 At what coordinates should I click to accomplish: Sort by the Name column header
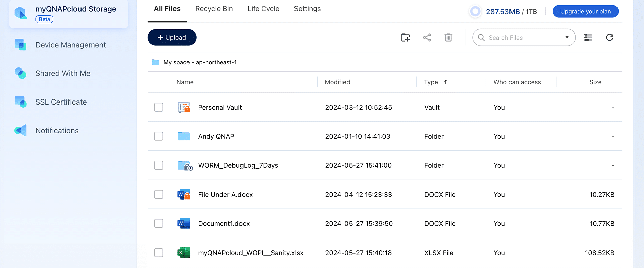click(x=185, y=82)
